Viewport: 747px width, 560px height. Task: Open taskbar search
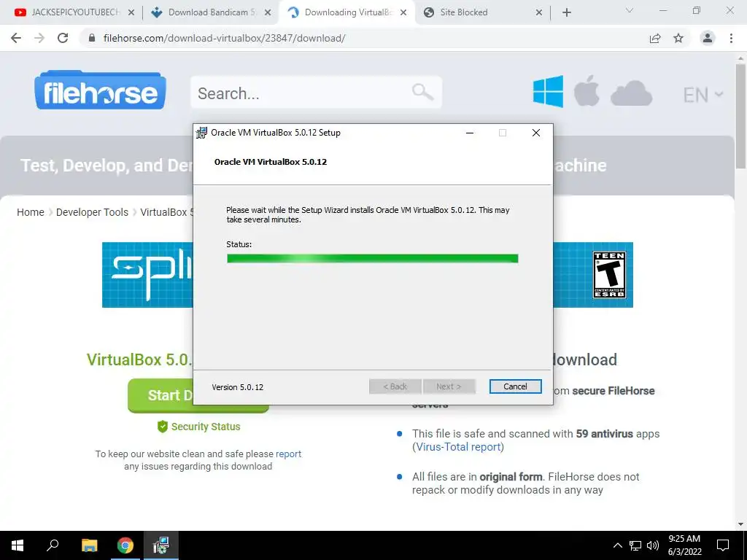[x=53, y=545]
